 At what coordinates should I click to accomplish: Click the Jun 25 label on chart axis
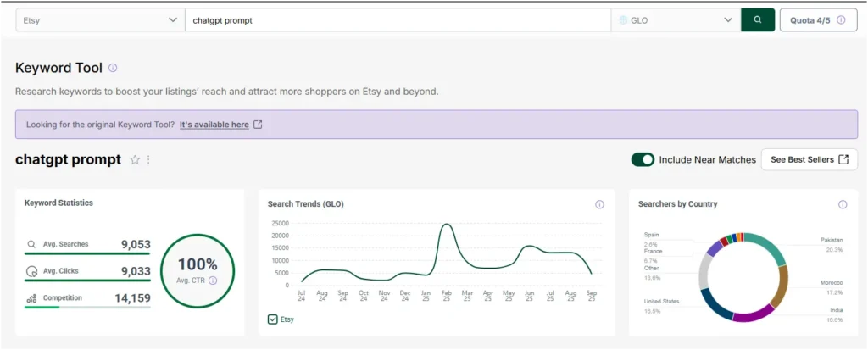(529, 295)
